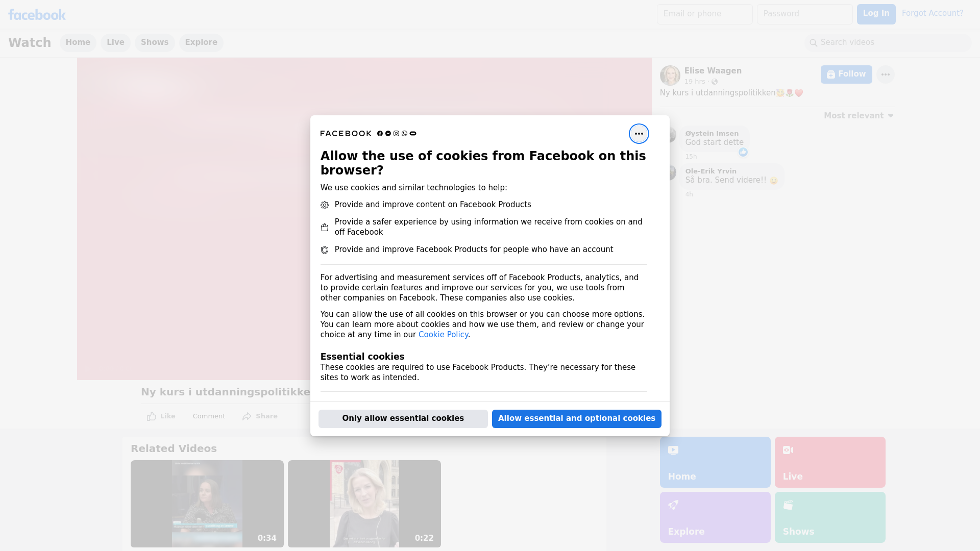This screenshot has width=980, height=551.
Task: Click the Forgot Account? link
Action: [x=933, y=13]
